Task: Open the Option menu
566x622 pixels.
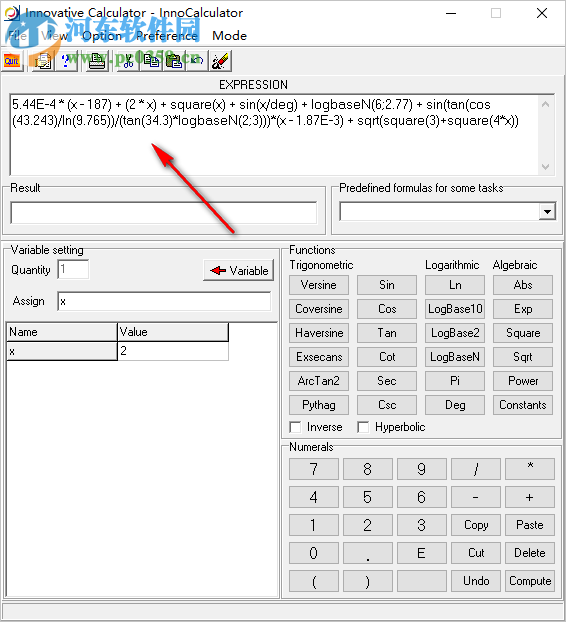Action: (x=102, y=36)
